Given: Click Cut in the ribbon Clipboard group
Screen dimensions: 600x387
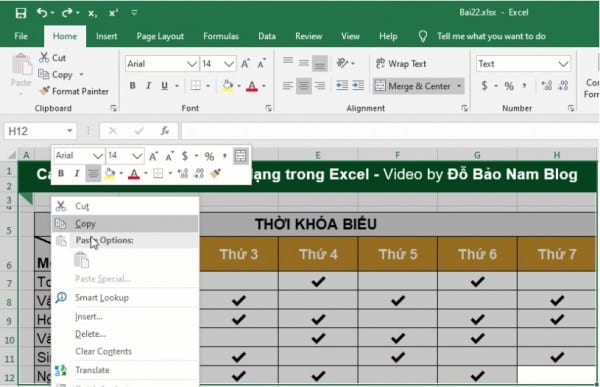Looking at the screenshot, I should [53, 58].
